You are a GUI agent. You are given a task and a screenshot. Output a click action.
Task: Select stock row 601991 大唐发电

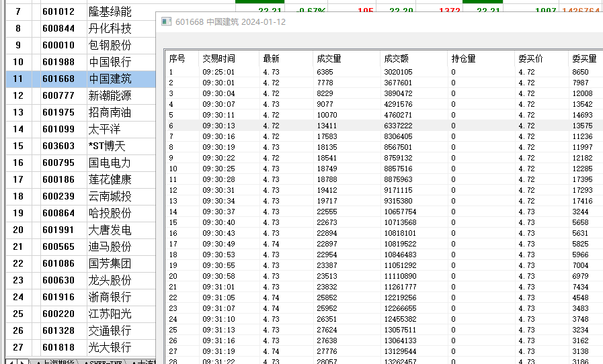click(81, 230)
